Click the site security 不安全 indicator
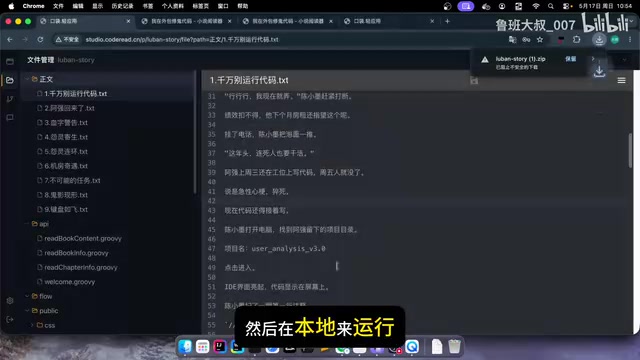Image resolution: width=640 pixels, height=360 pixels. (67, 40)
